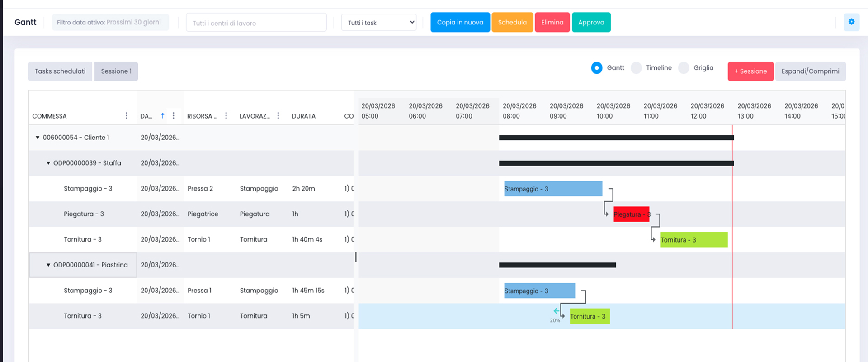Collapse ODP00000039 - Staffa row

(48, 163)
